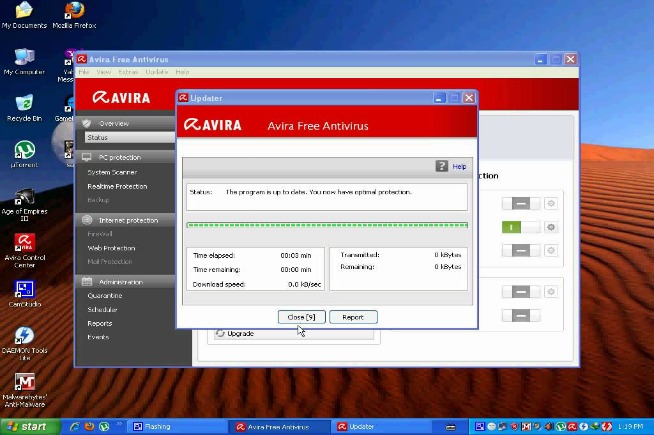Launch DAEMON Tools Lite shortcut

click(24, 344)
